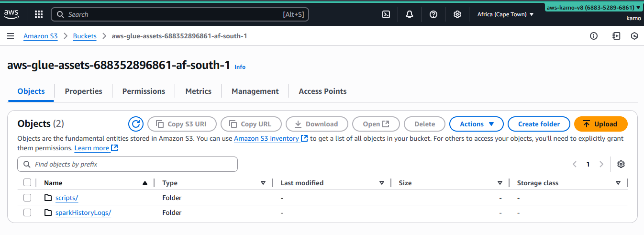This screenshot has width=644, height=235.
Task: Go to the previous page arrow
Action: [575, 164]
